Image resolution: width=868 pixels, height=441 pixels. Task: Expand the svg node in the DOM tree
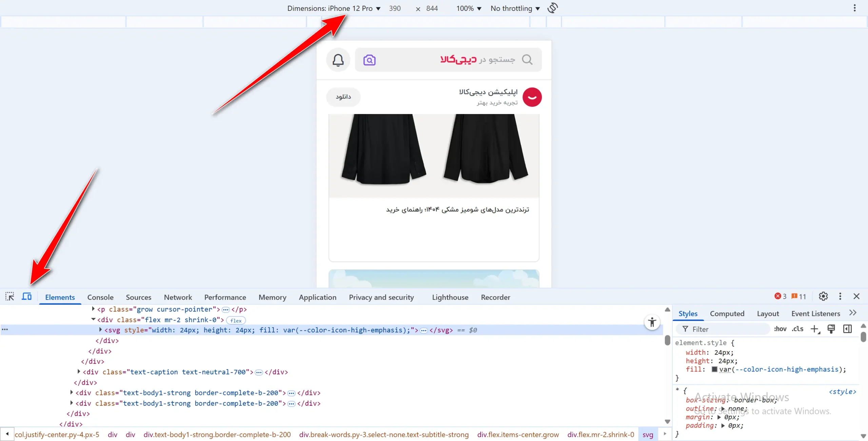pos(100,330)
